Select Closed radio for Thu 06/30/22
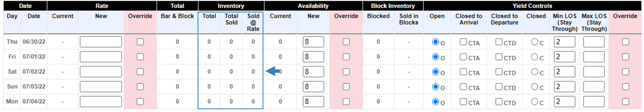The image size is (644, 112). [535, 42]
